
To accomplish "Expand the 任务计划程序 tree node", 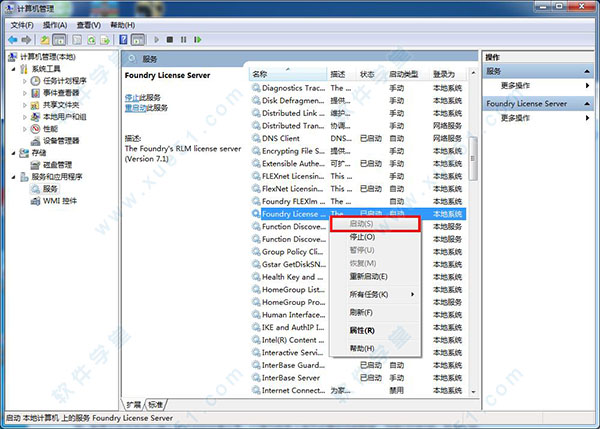I will [x=25, y=79].
